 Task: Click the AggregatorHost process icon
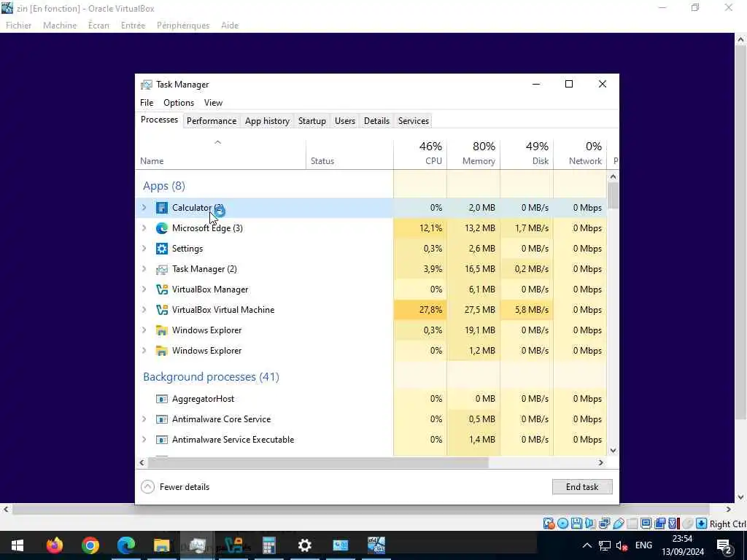(162, 399)
